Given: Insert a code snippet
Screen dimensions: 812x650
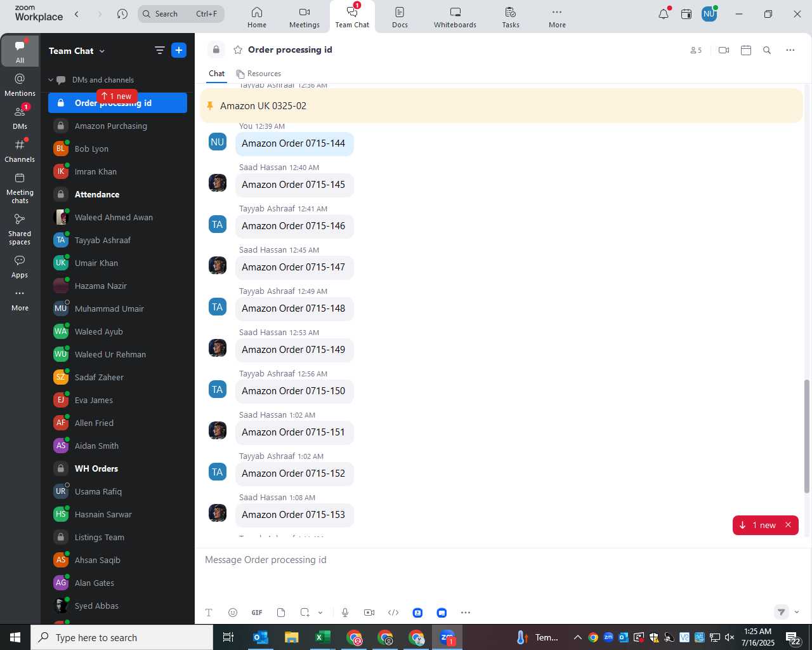Looking at the screenshot, I should [x=393, y=613].
